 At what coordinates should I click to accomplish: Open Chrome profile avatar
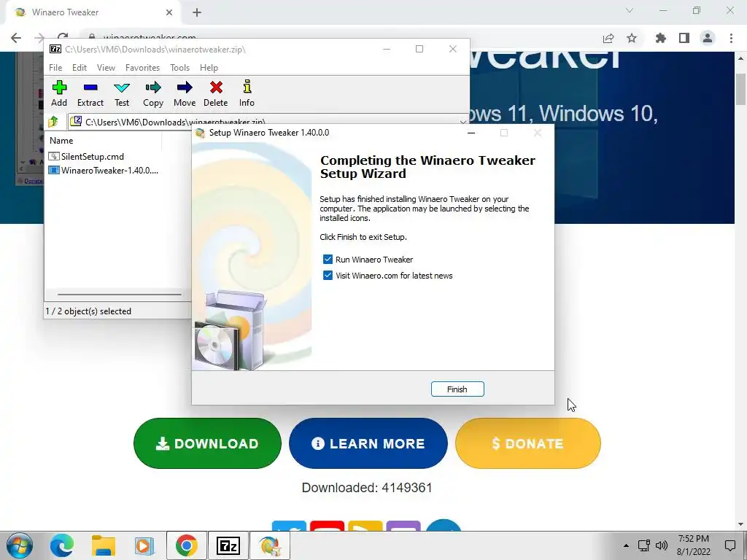[708, 38]
